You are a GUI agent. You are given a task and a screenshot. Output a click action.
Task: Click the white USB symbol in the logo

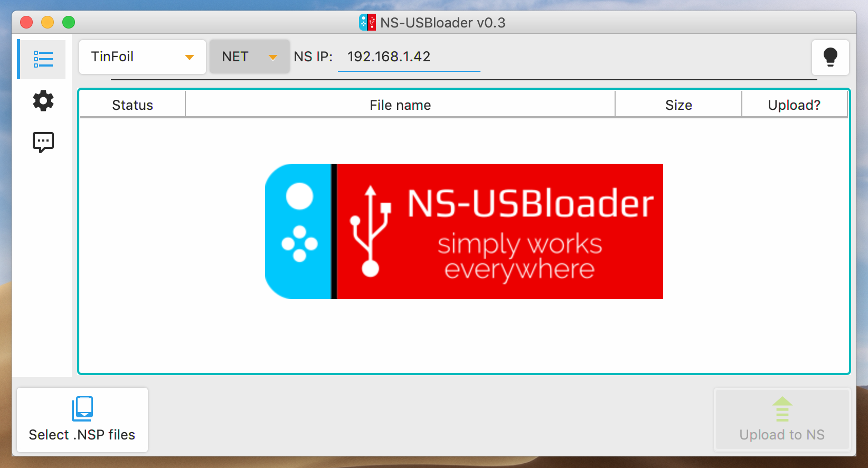point(371,231)
